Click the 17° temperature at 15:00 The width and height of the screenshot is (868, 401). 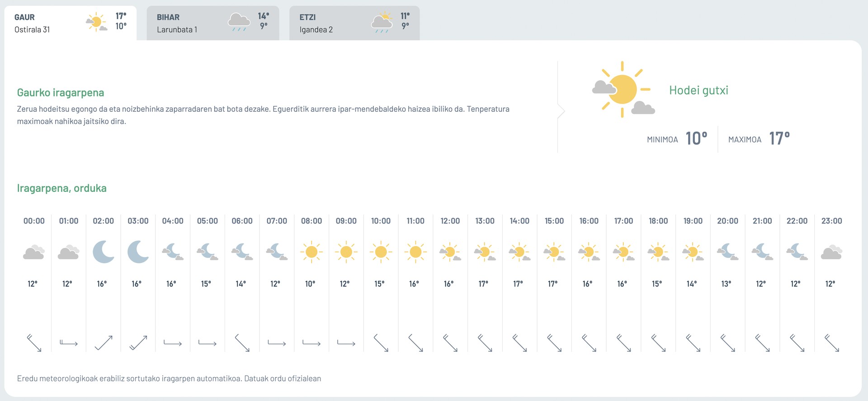pos(553,284)
